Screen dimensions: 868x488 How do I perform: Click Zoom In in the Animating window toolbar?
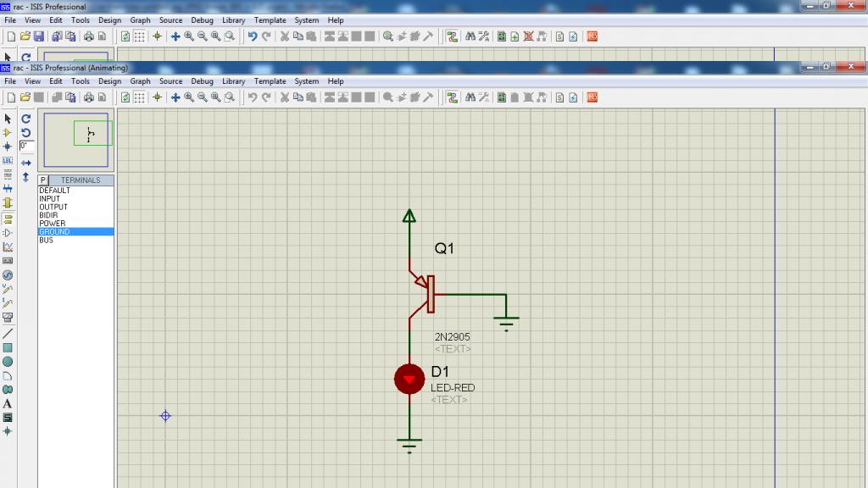tap(189, 97)
